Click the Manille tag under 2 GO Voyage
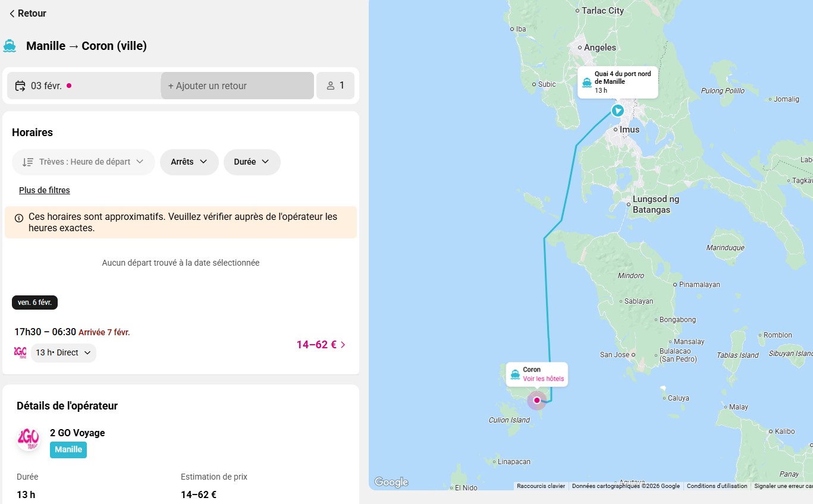The image size is (813, 504). point(68,449)
